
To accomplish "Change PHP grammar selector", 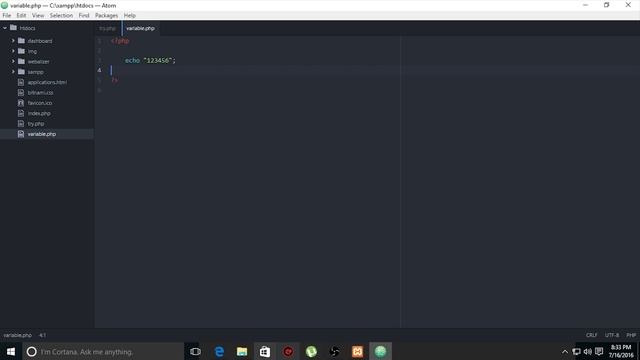I will [x=631, y=335].
